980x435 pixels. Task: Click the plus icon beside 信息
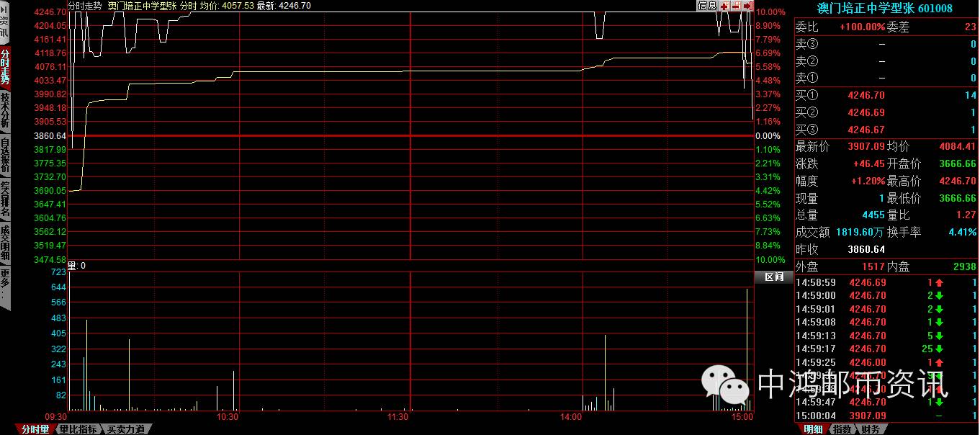[x=724, y=6]
